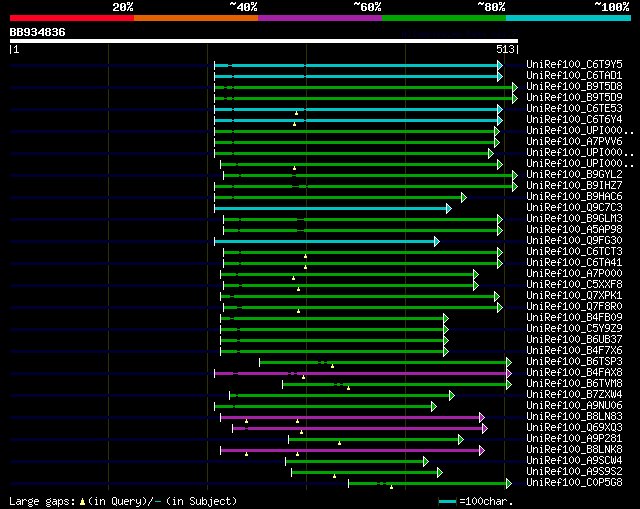640x509 pixels.
Task: Click the cyan 100char scale bar
Action: tap(447, 501)
